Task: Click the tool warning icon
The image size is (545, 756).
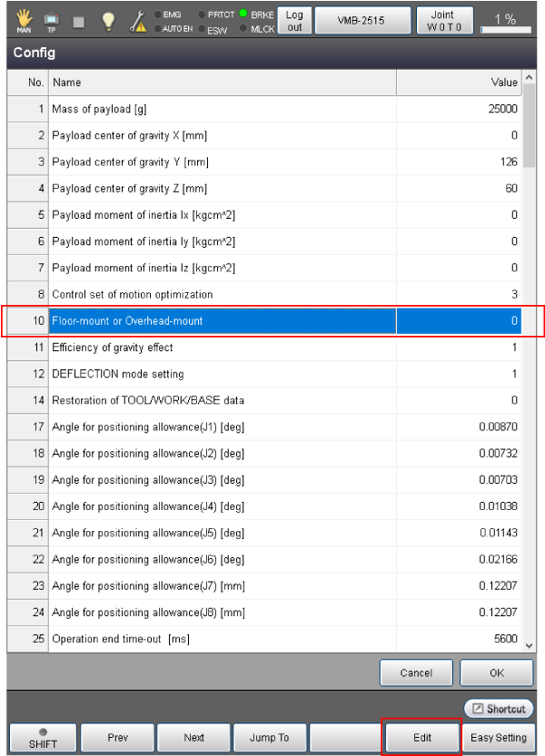Action: click(138, 21)
